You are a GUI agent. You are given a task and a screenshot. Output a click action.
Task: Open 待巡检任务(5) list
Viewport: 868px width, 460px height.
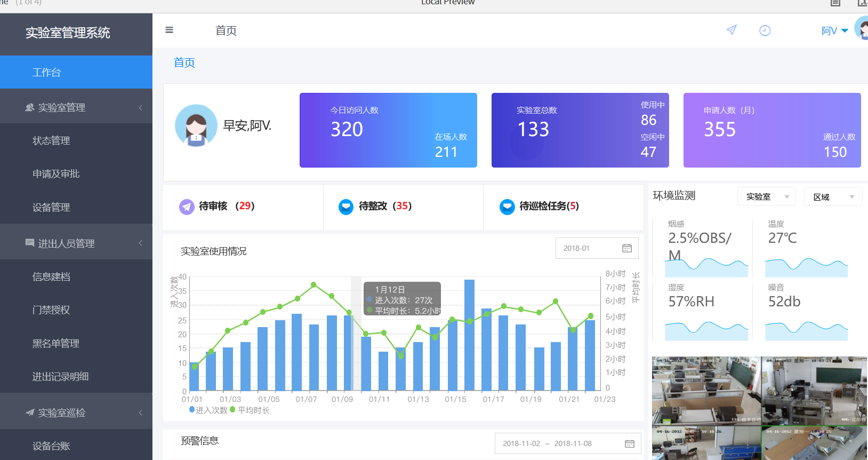(549, 206)
